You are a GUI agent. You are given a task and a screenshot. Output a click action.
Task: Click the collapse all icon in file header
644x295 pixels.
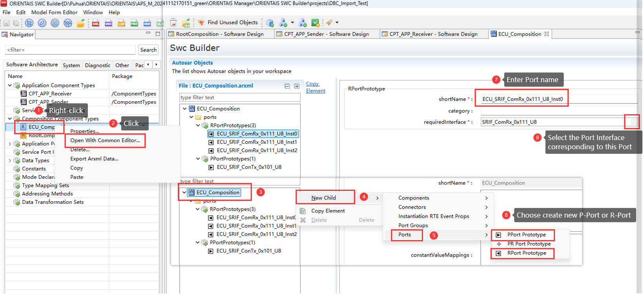click(x=287, y=86)
